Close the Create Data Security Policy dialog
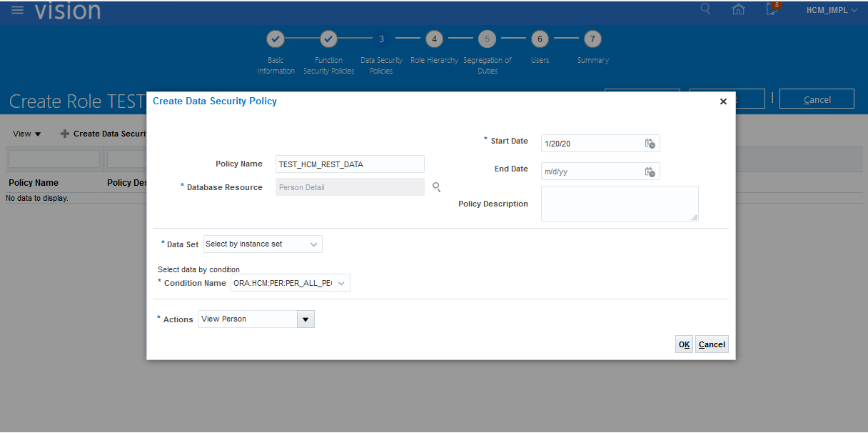 pos(723,101)
